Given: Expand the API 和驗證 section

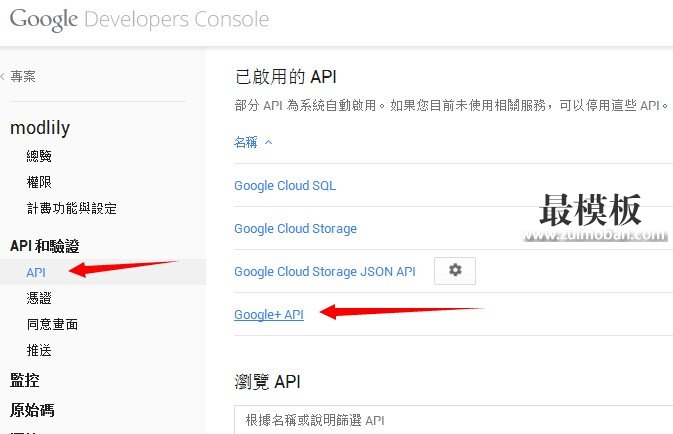Looking at the screenshot, I should tap(45, 246).
